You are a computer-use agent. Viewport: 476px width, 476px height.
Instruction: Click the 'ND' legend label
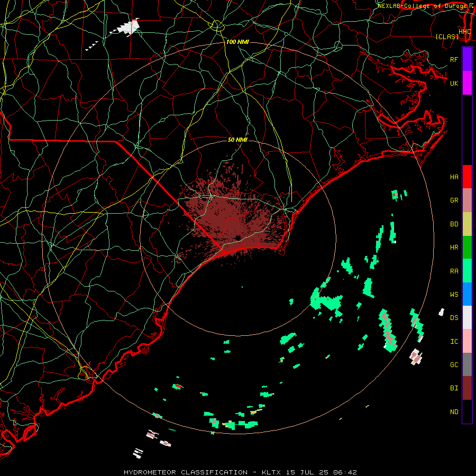click(x=454, y=412)
